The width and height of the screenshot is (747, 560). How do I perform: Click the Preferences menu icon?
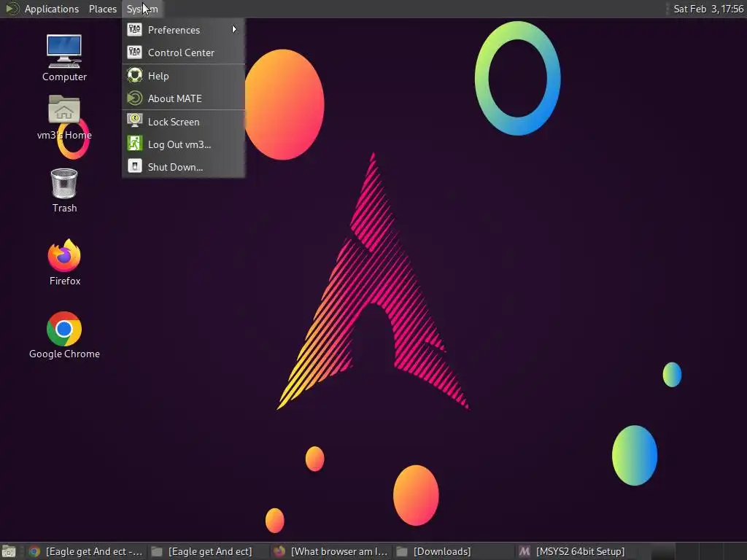[x=135, y=29]
